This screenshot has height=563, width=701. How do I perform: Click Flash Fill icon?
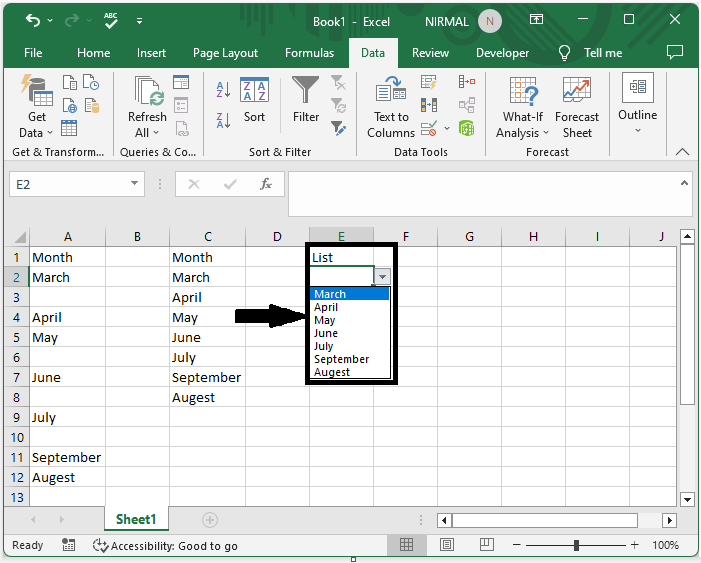pyautogui.click(x=429, y=82)
